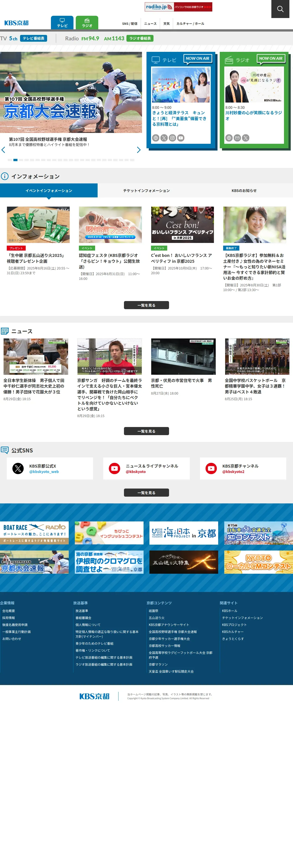Select イベントインフォメーション tab
293x868 pixels.
(49, 191)
